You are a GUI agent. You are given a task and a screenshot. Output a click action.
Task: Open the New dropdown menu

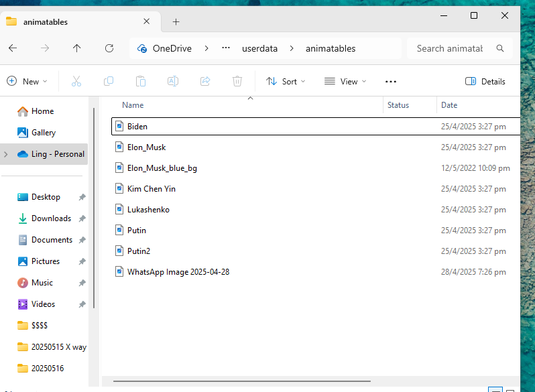coord(27,82)
